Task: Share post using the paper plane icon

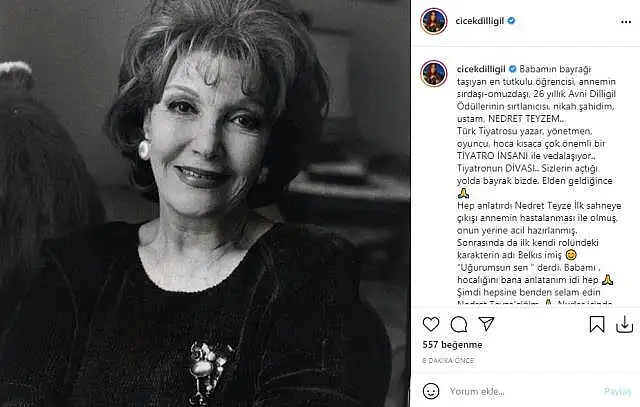Action: pyautogui.click(x=487, y=324)
